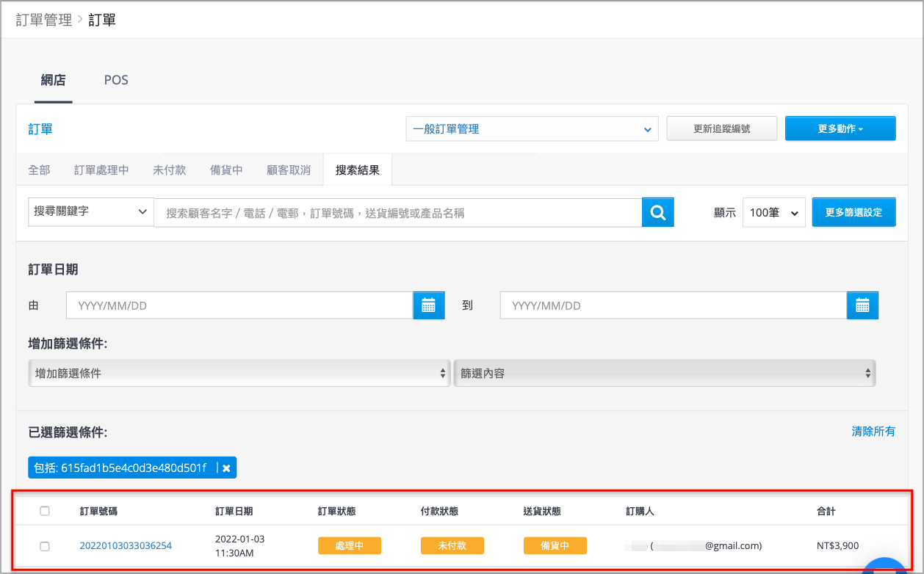This screenshot has width=924, height=574.
Task: Click the 訂單 panel heading link
Action: coord(40,129)
